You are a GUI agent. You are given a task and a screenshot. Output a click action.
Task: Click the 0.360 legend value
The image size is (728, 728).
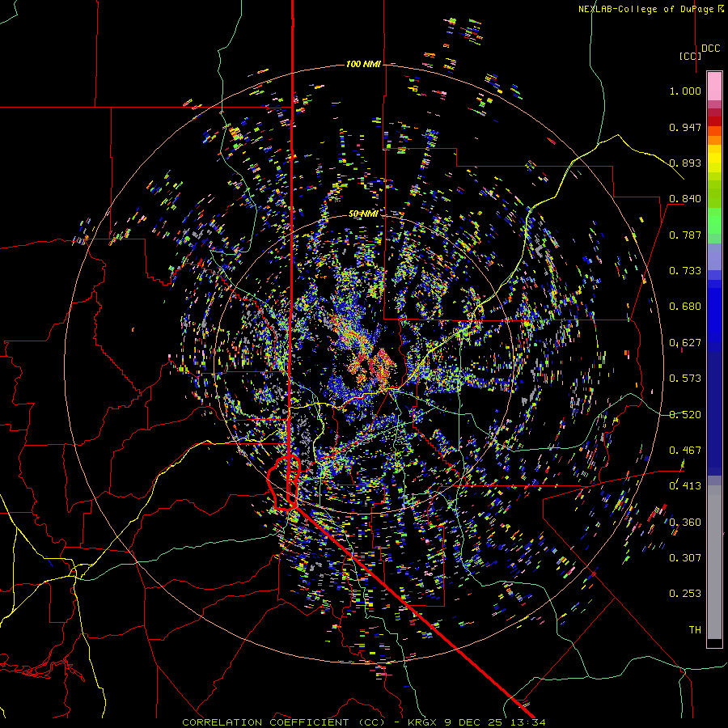pos(685,523)
